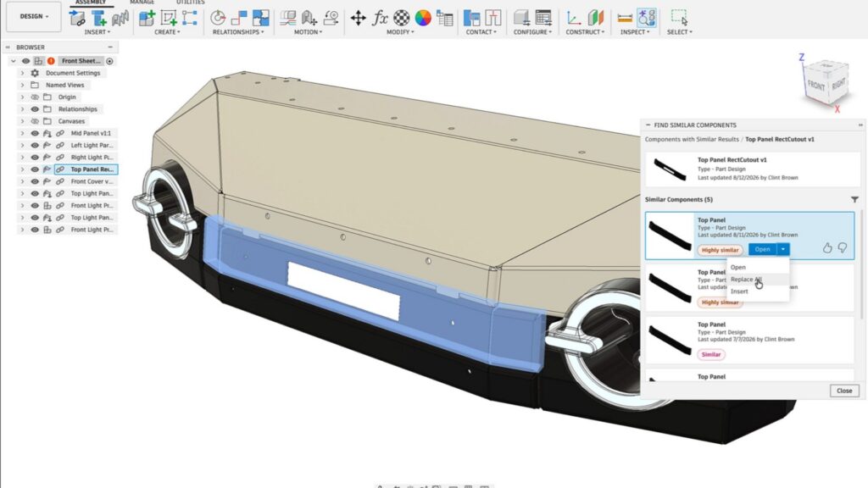The image size is (868, 488).
Task: Open the Appearance color wheel tool
Action: [423, 18]
